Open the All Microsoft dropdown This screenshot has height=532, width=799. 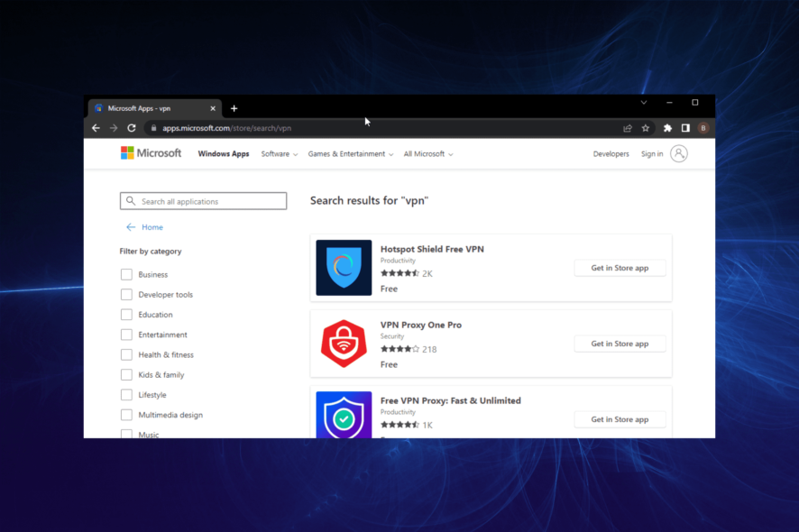[428, 154]
